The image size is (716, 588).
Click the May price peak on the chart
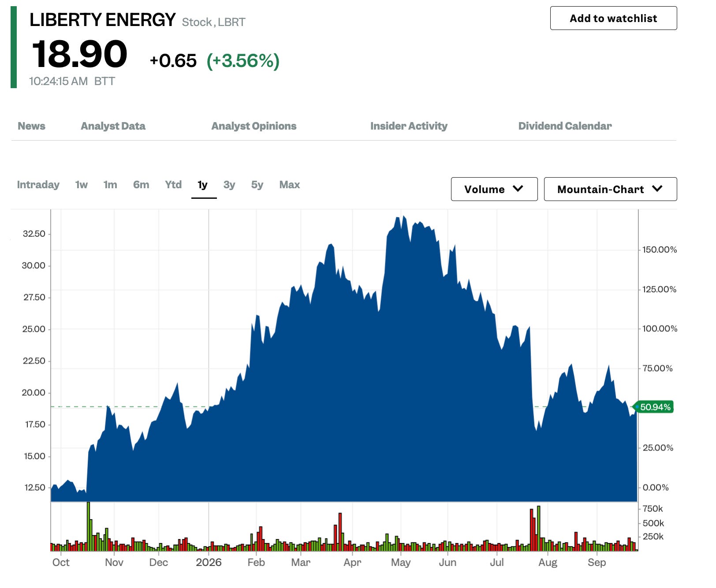click(x=403, y=218)
